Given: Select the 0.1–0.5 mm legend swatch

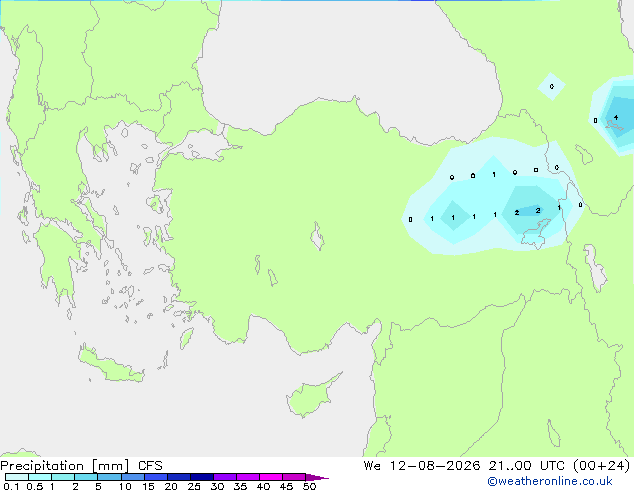Looking at the screenshot, I should pyautogui.click(x=17, y=477).
